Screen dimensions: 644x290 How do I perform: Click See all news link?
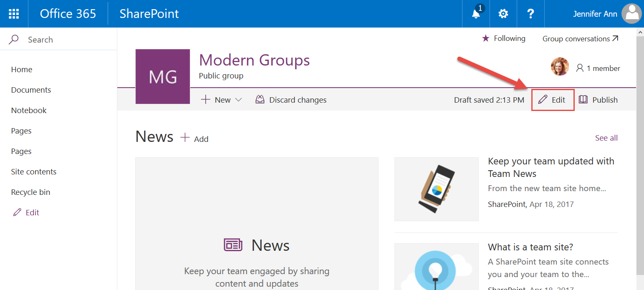[x=606, y=138]
